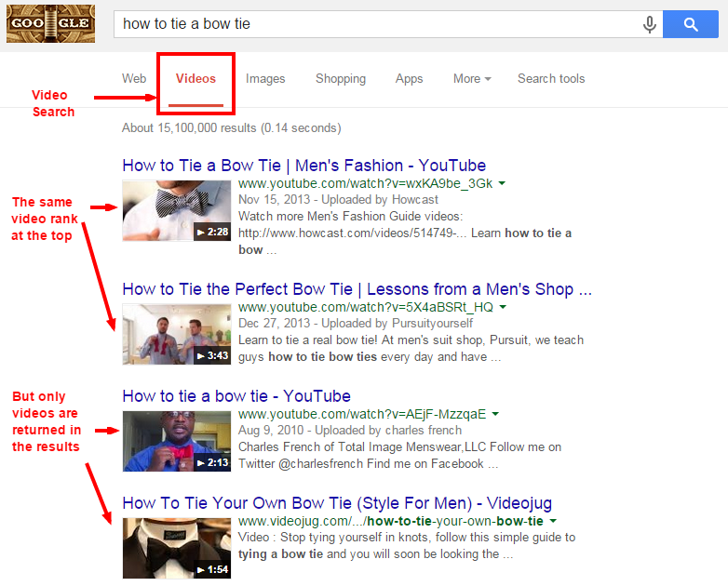Open the Shopping tab
The width and height of the screenshot is (728, 586).
(x=341, y=79)
